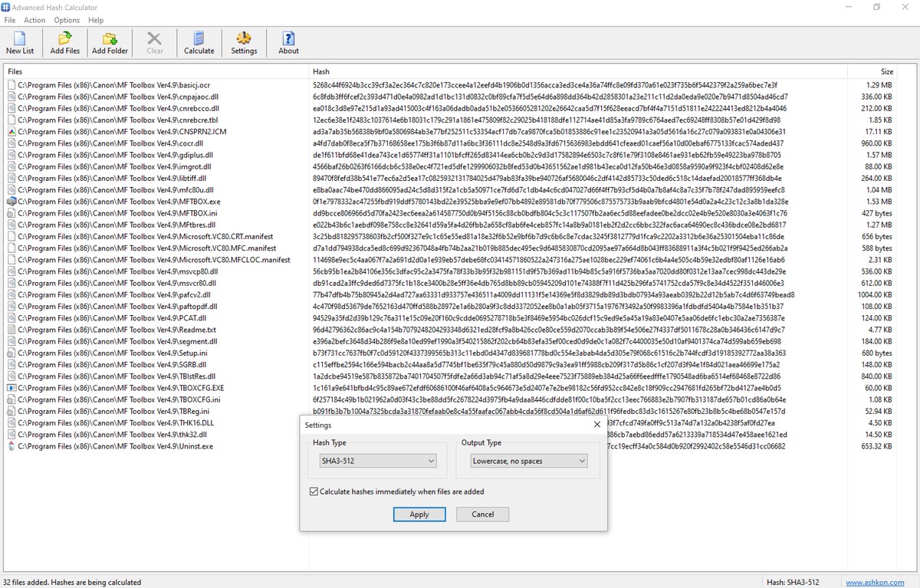Click the MFTBOX.ini file icon
This screenshot has height=588, width=920.
[x=11, y=213]
